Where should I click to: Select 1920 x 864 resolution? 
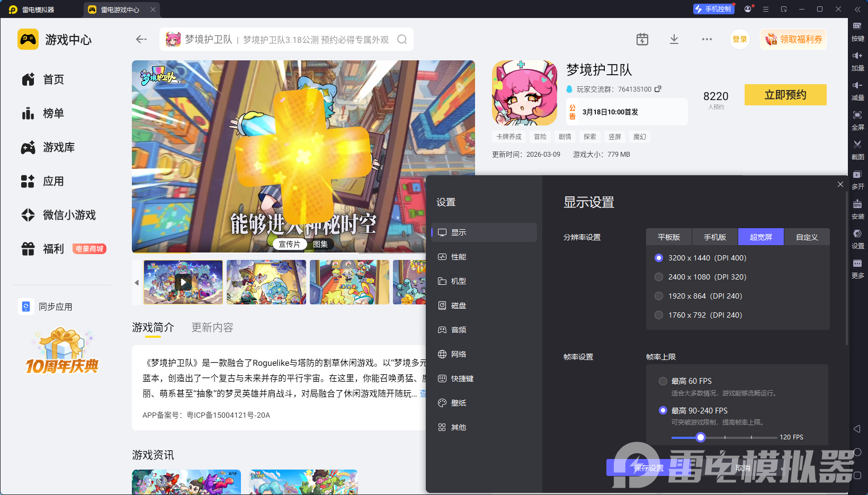[x=698, y=296]
